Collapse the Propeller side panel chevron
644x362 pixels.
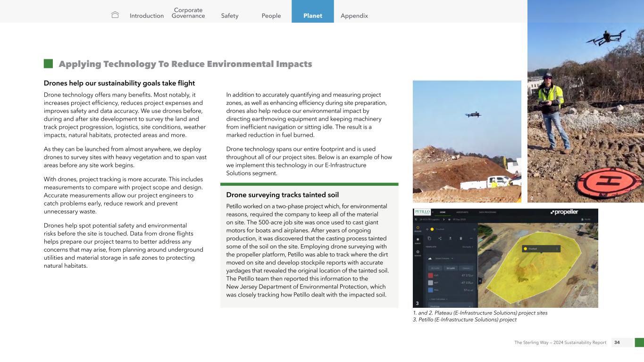[x=480, y=281]
